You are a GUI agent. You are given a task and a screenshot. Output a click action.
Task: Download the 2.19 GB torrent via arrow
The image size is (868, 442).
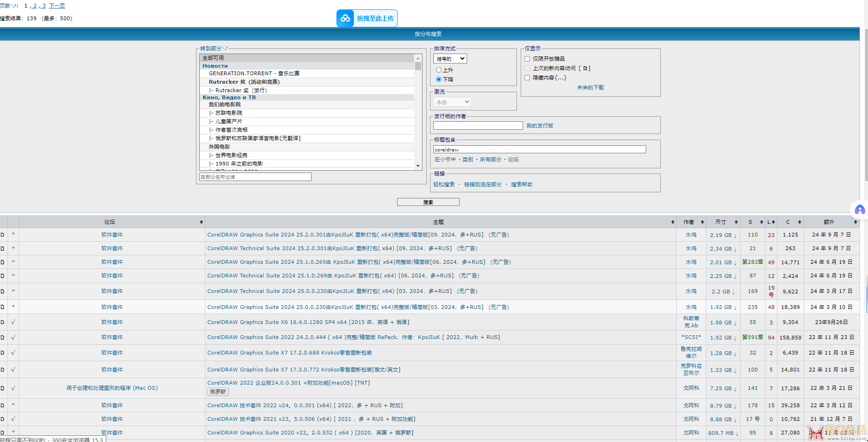(735, 235)
